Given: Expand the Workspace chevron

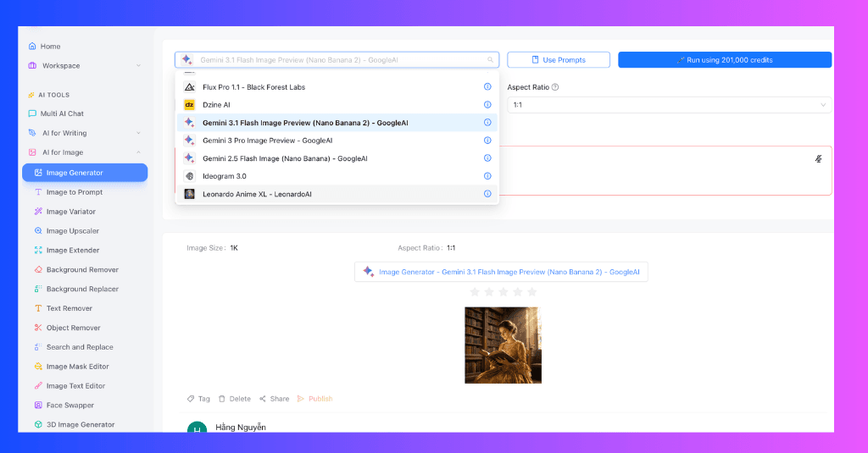Looking at the screenshot, I should pyautogui.click(x=138, y=66).
